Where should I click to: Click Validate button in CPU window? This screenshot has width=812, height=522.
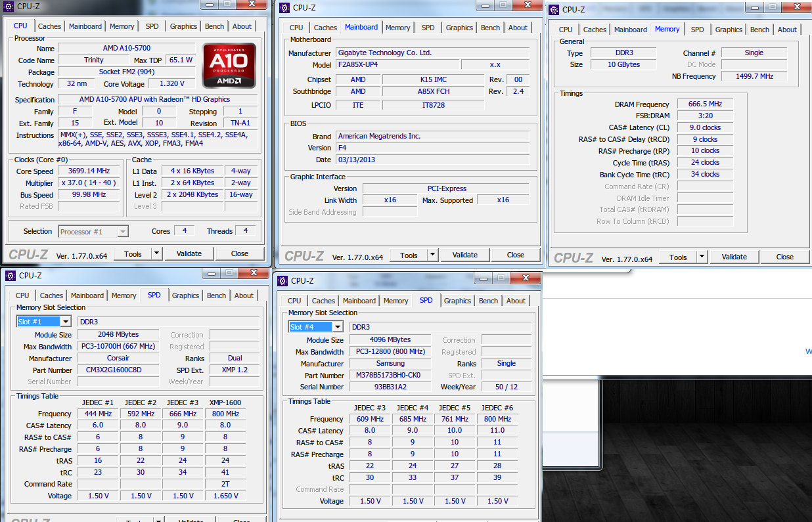tap(189, 253)
